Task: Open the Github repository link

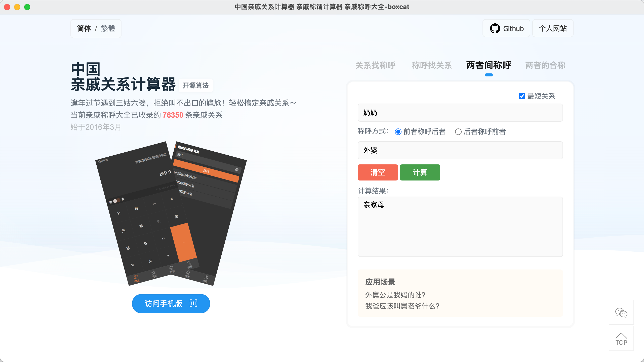Action: click(x=506, y=28)
